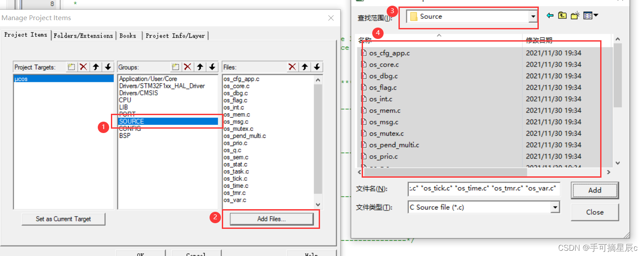Switch to Books tab

(x=128, y=36)
